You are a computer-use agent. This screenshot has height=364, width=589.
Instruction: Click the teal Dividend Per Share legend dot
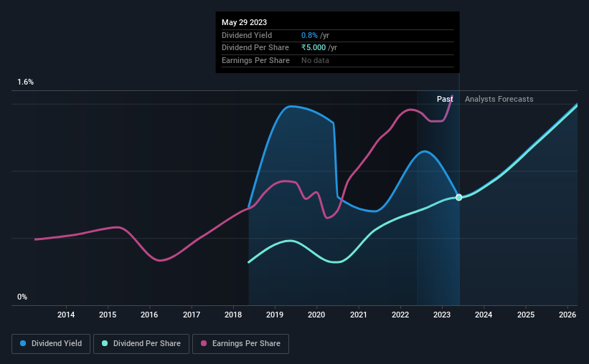(x=105, y=343)
